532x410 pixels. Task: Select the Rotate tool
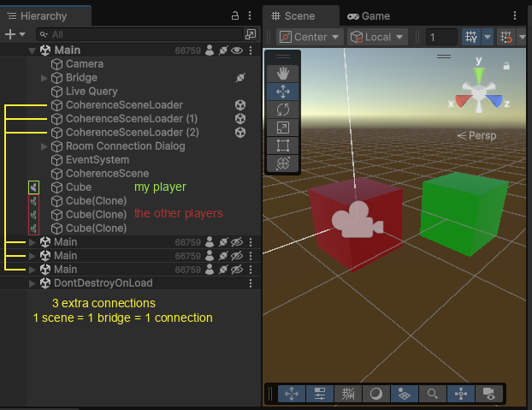[283, 110]
